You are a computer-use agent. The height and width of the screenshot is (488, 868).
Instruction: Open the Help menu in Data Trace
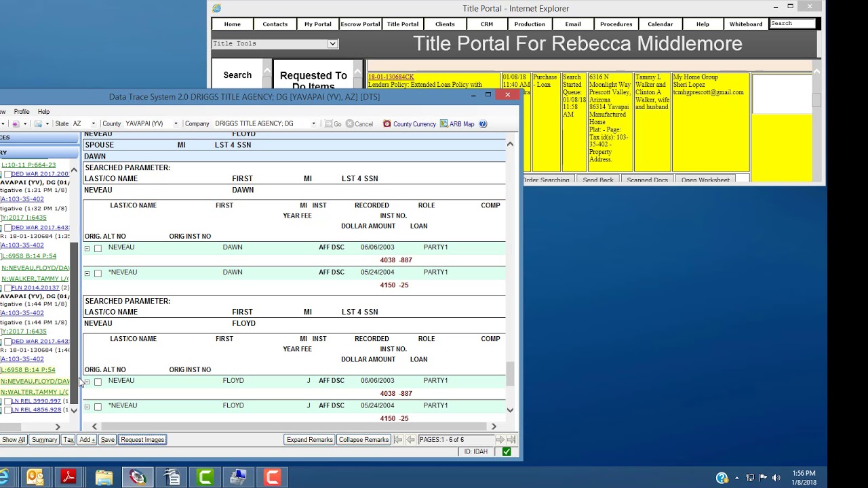[x=43, y=112]
